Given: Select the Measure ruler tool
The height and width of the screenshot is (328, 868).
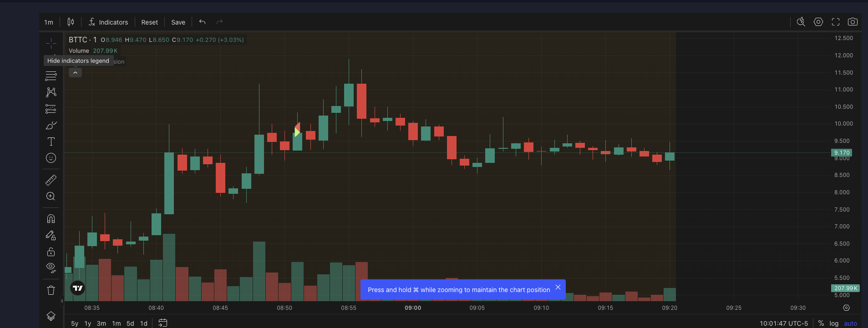Looking at the screenshot, I should click(x=51, y=180).
